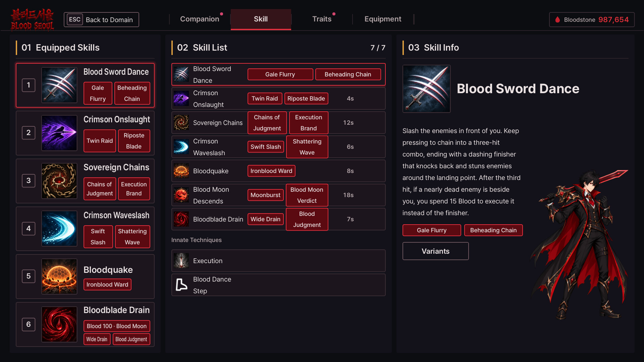Click Beheading Chain tag in Skill List row
Screen dimensions: 644x362
point(348,74)
